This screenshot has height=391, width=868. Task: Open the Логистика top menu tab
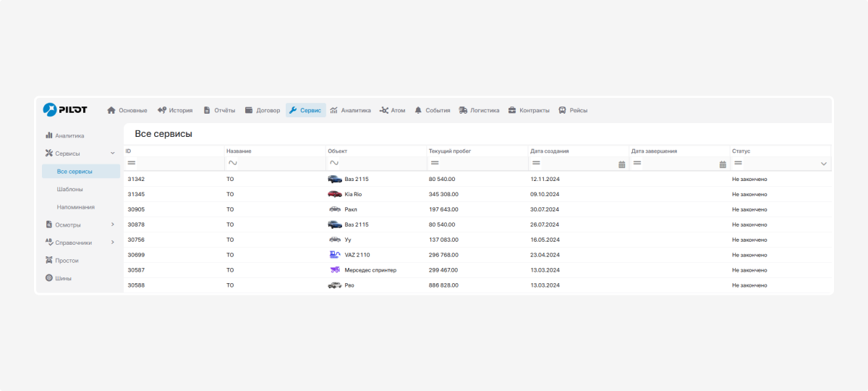pyautogui.click(x=479, y=110)
